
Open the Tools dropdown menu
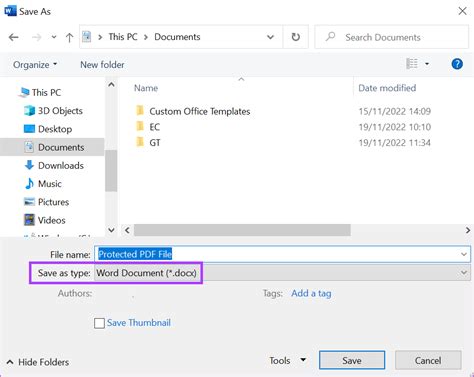coord(287,360)
